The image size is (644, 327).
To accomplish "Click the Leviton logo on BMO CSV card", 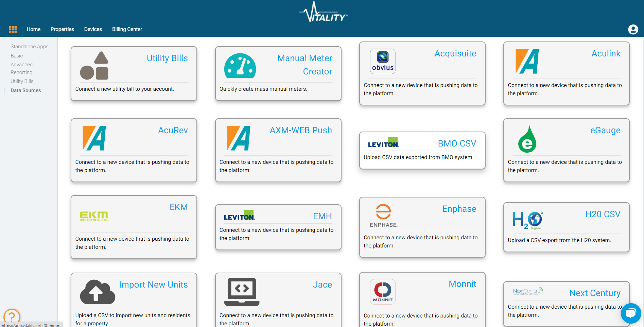I will pos(383,142).
